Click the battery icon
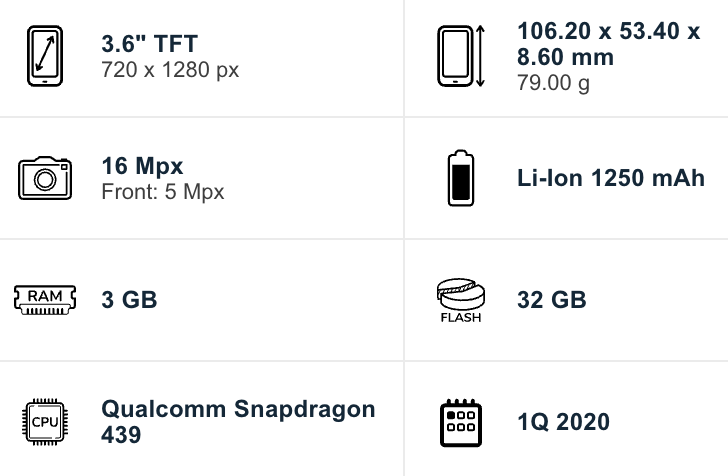 (461, 178)
